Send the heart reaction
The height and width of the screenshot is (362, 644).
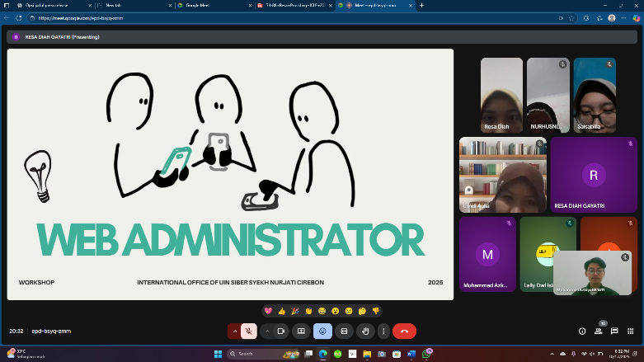click(268, 311)
